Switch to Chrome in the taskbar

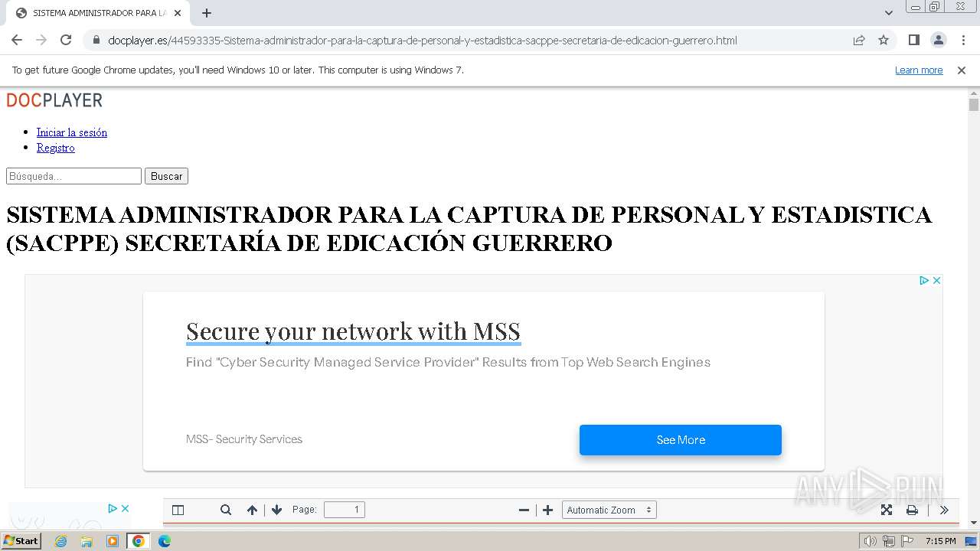pyautogui.click(x=139, y=541)
